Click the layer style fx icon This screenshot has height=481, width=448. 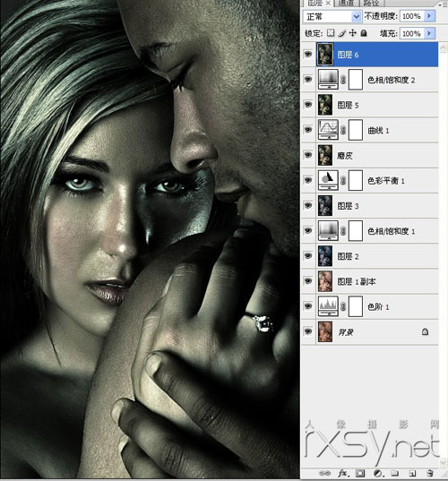tap(343, 473)
